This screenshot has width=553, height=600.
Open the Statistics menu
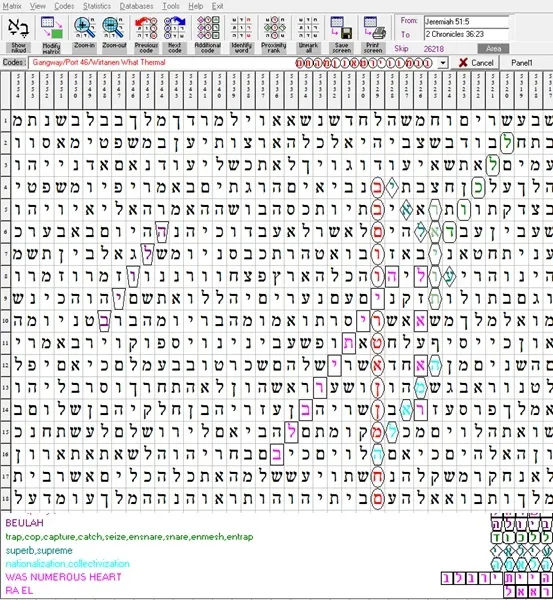tap(97, 6)
